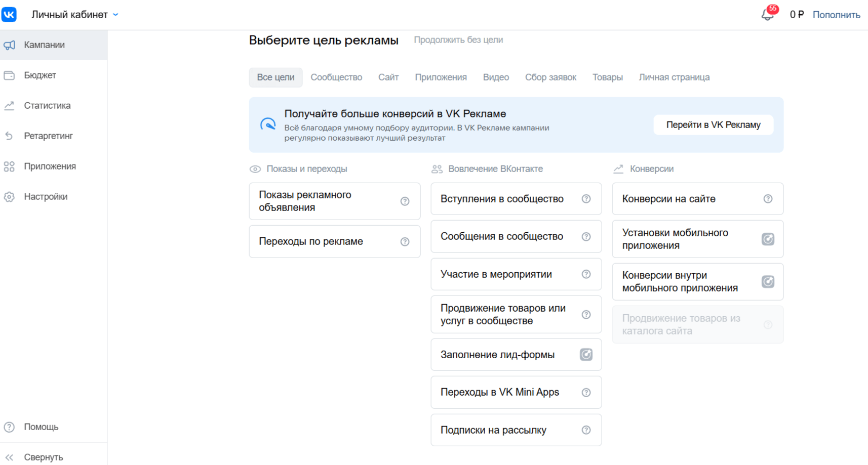Click help icon next to Переходы по рекламе
Image resolution: width=868 pixels, height=465 pixels.
(x=405, y=242)
